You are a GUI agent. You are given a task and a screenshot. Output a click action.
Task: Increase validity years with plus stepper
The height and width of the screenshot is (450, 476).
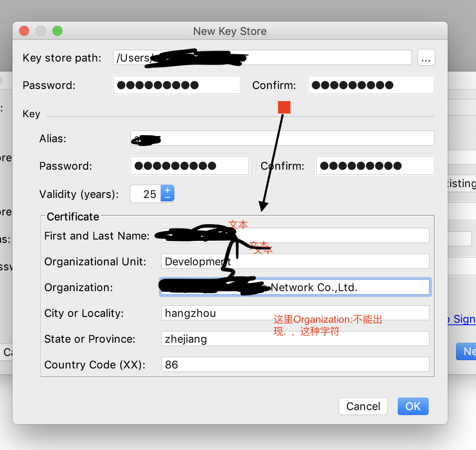167,190
